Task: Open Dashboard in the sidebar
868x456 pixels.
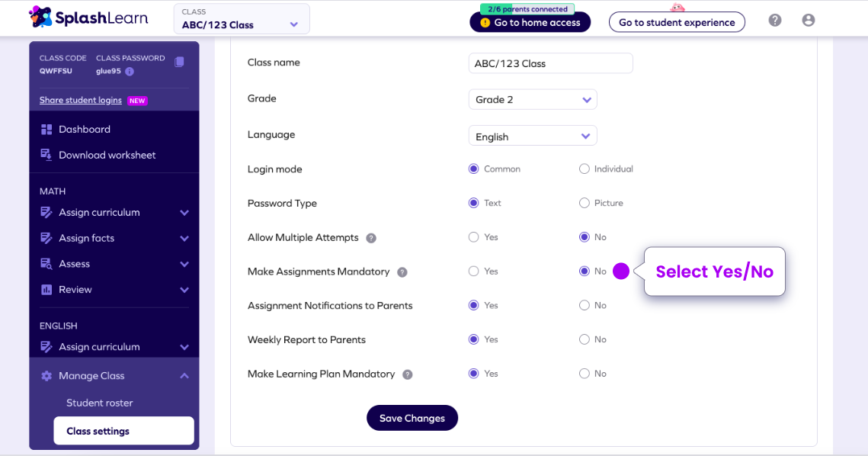Action: (x=85, y=130)
